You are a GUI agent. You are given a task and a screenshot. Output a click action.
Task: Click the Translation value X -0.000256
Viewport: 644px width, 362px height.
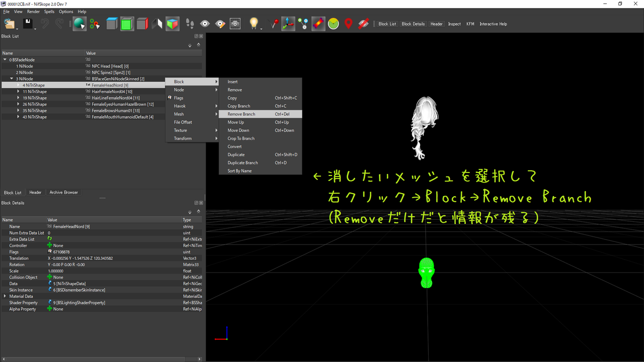(80, 258)
